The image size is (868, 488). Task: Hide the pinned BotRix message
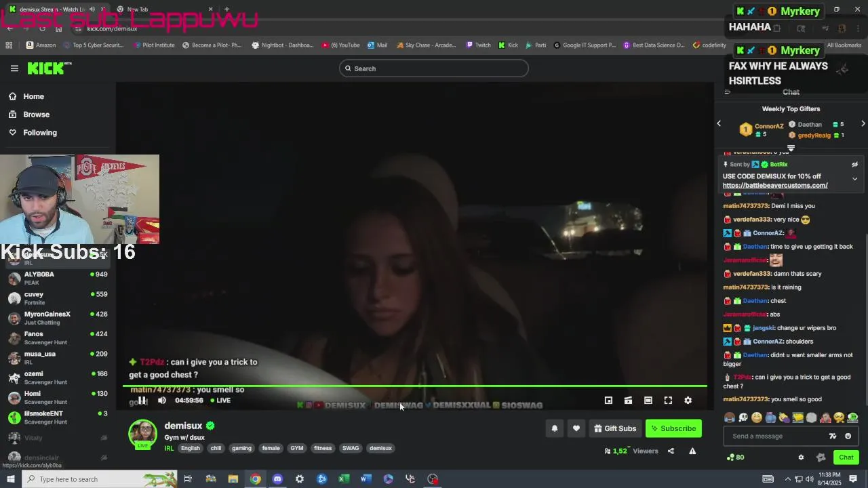point(854,165)
